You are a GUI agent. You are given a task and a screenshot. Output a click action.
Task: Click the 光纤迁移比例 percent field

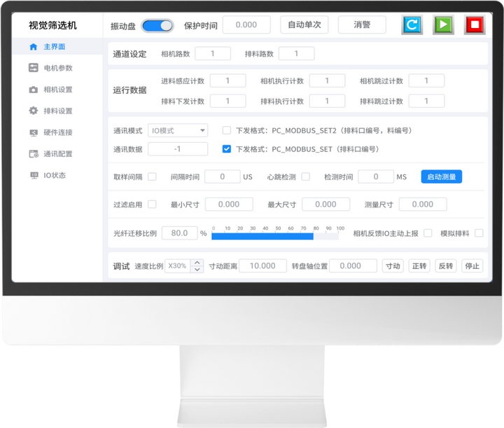180,233
